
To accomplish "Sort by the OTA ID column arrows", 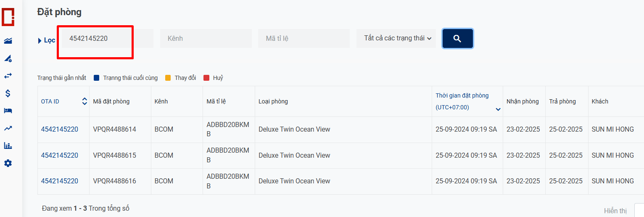I will coord(84,101).
